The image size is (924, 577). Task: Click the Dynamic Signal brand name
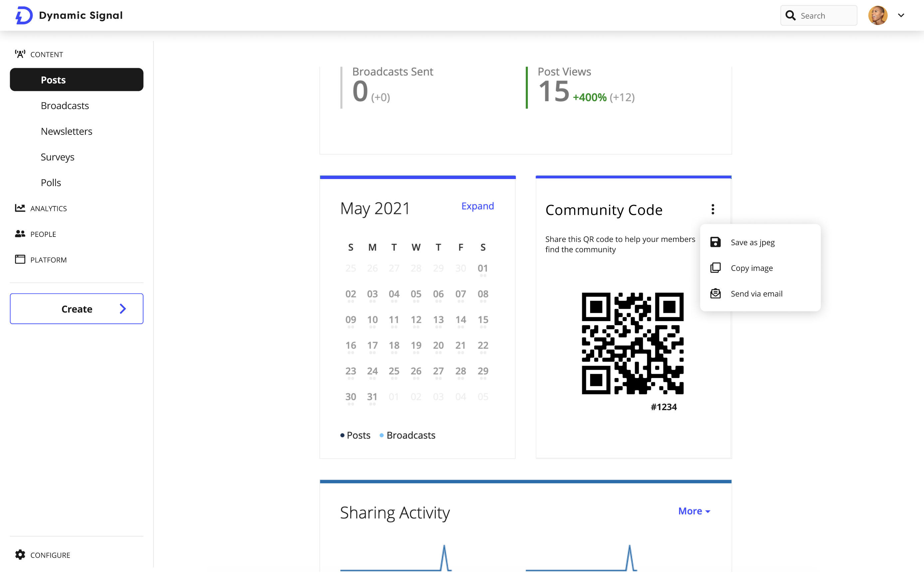click(x=81, y=15)
